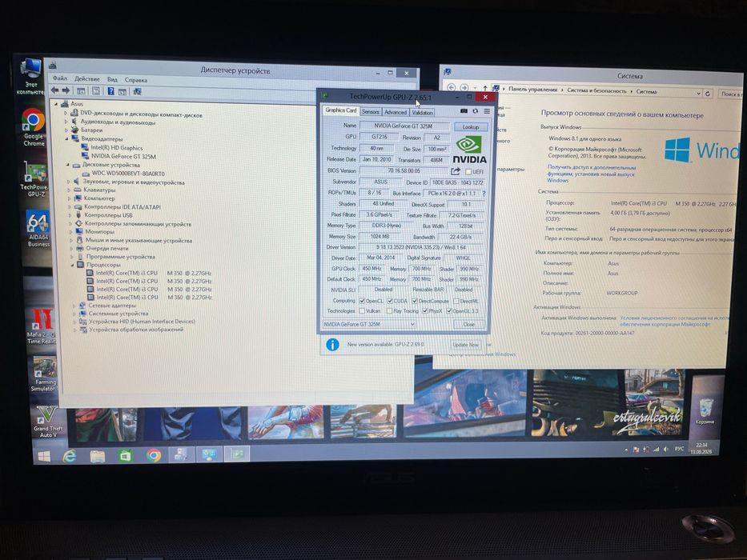Open Google Chrome desktop shortcut
Screen dimensions: 747x560
(x=34, y=126)
